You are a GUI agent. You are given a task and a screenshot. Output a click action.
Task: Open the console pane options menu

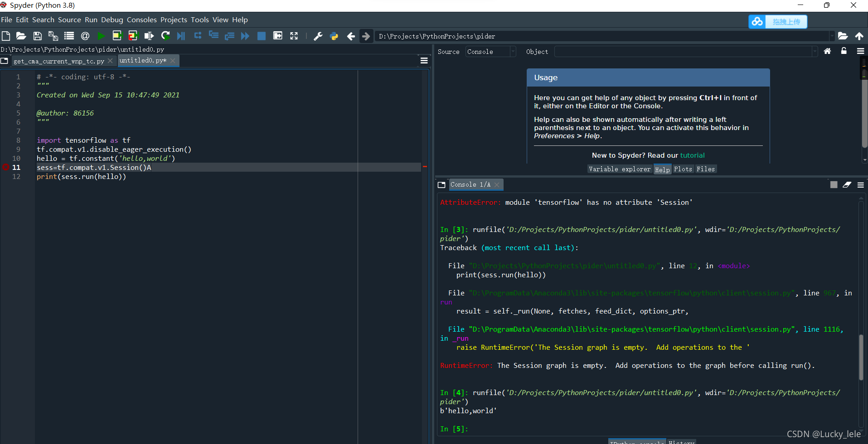(x=860, y=184)
